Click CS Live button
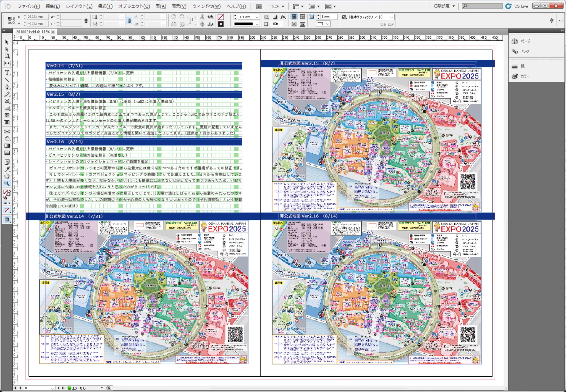The height and width of the screenshot is (392, 566). point(517,6)
